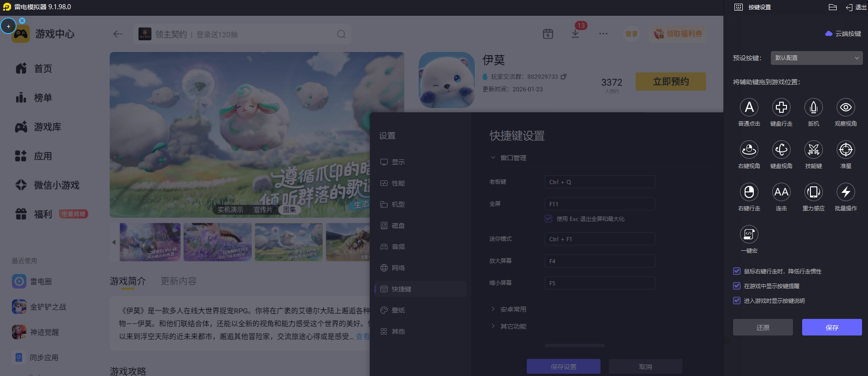Go to 榜单 in Game Center sidebar
This screenshot has height=376, width=868.
(34, 98)
